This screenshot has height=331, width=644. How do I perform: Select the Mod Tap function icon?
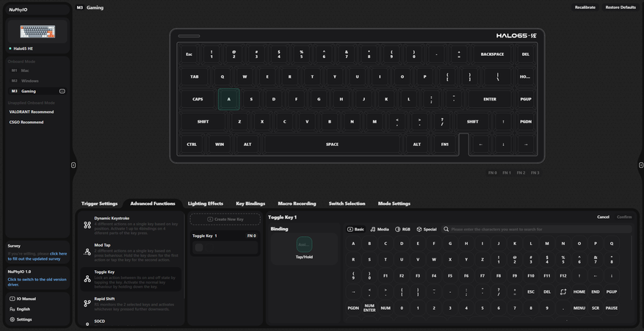(x=87, y=252)
